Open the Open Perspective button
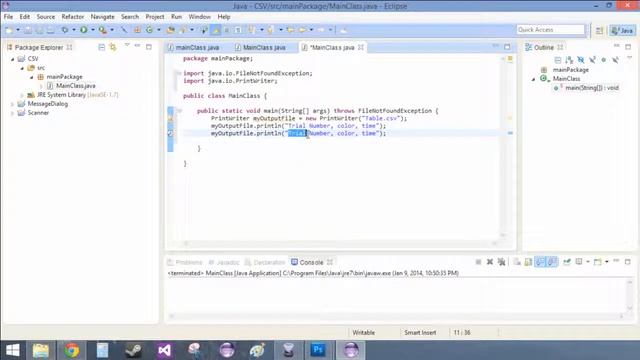 point(599,30)
